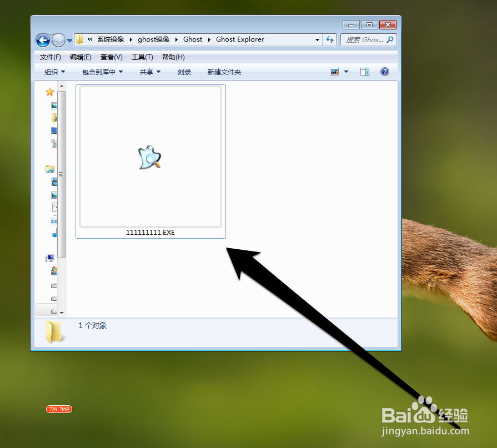The image size is (497, 448).
Task: Click the Favorites star in sidebar
Action: click(50, 92)
